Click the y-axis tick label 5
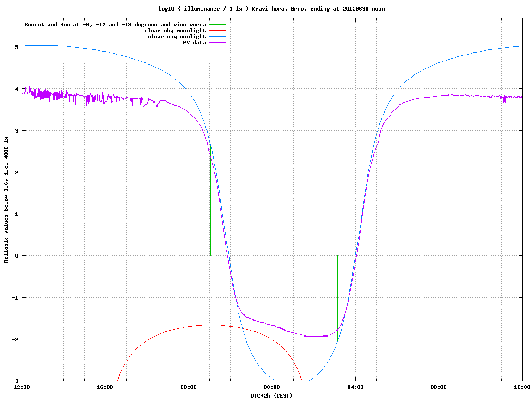This screenshot has width=532, height=399. (16, 47)
